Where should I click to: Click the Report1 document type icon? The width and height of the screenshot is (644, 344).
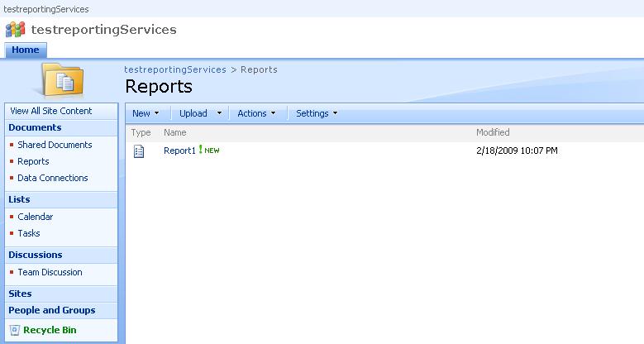(139, 151)
